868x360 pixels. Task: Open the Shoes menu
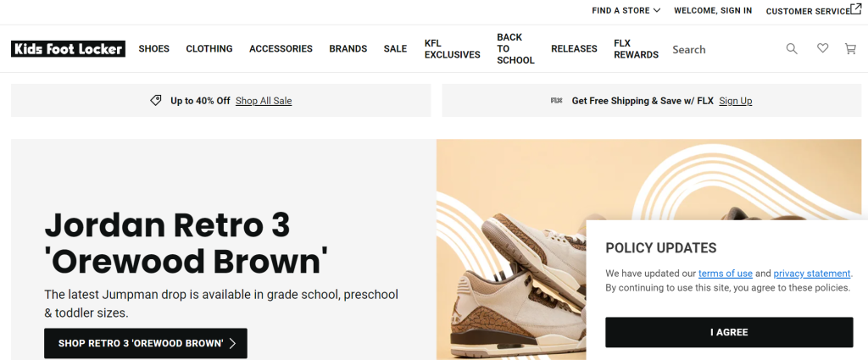pos(154,48)
